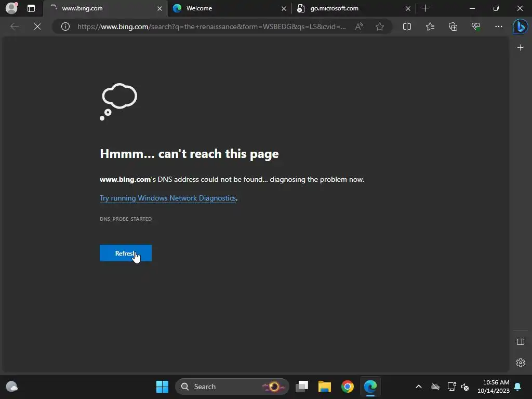
Task: Close the Welcome tab
Action: (x=284, y=8)
